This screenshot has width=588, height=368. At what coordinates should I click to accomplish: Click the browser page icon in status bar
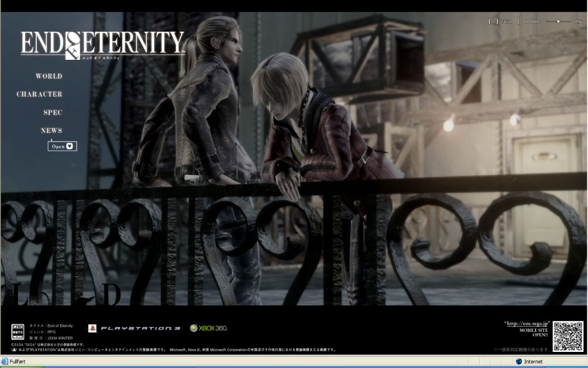tap(5, 361)
